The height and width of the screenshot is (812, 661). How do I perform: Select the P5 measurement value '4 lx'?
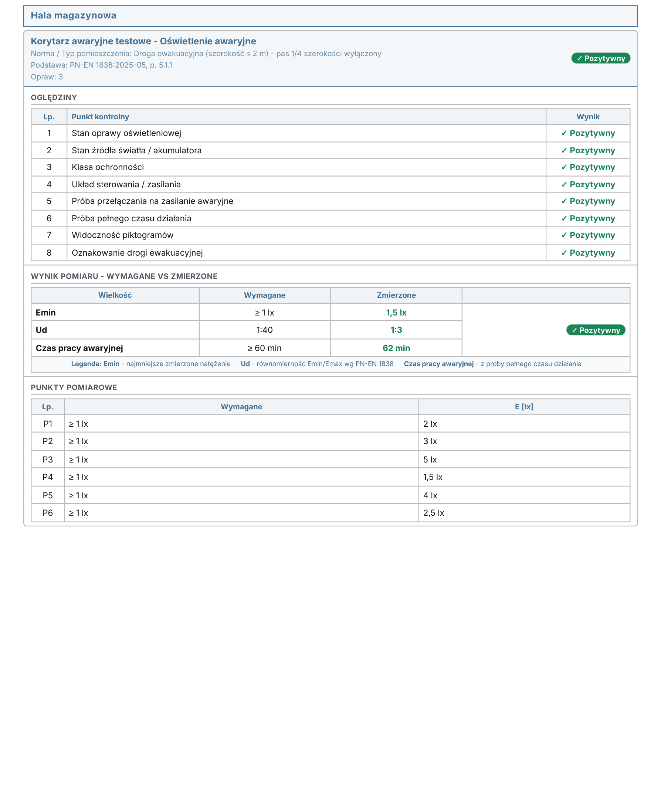tap(430, 495)
